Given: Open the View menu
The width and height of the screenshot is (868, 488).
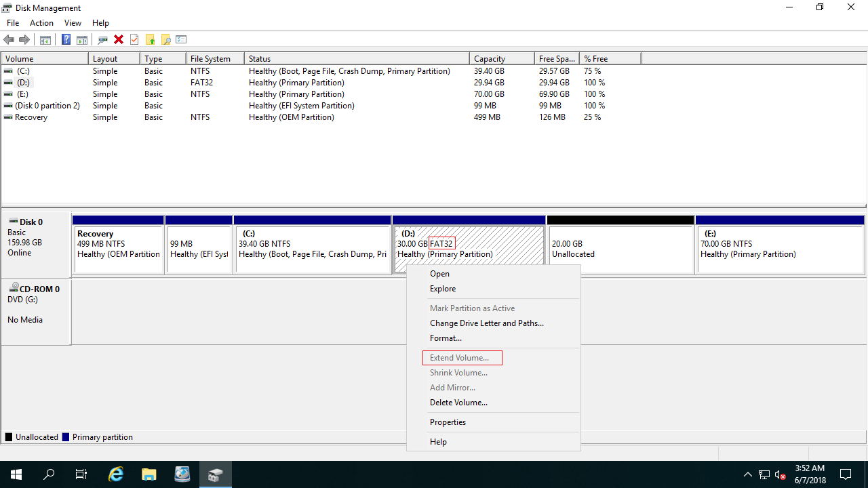Looking at the screenshot, I should [73, 23].
